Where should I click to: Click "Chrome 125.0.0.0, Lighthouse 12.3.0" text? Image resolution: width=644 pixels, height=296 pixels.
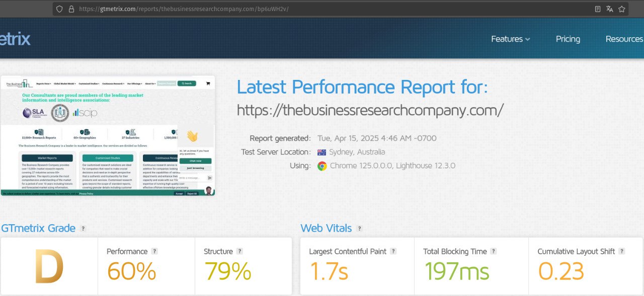coord(392,166)
